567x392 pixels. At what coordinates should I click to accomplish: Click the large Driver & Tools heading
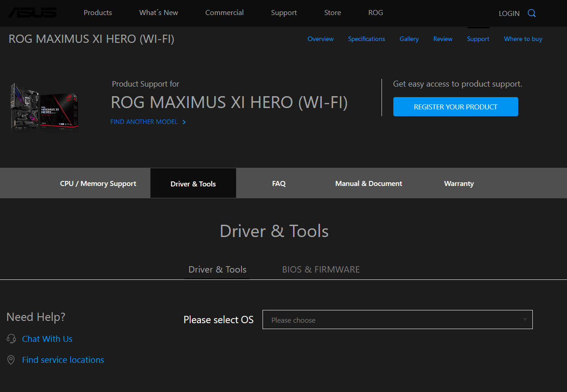click(x=274, y=231)
